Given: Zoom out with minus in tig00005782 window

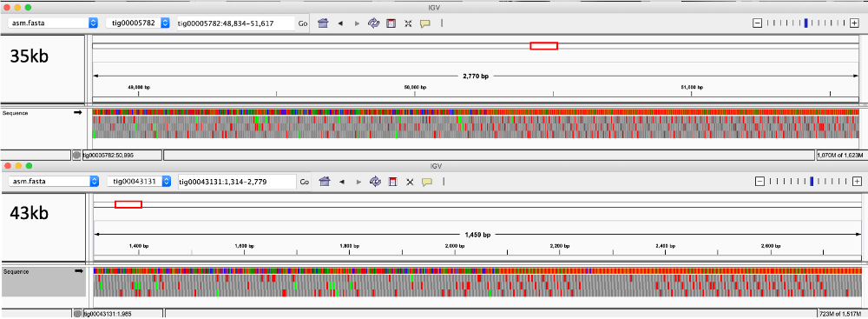Looking at the screenshot, I should click(757, 23).
